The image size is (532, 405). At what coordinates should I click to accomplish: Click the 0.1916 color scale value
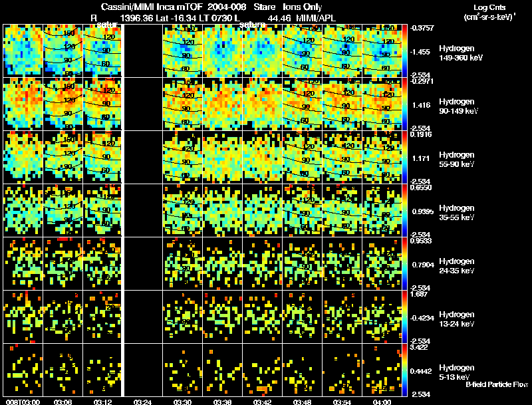coord(421,134)
